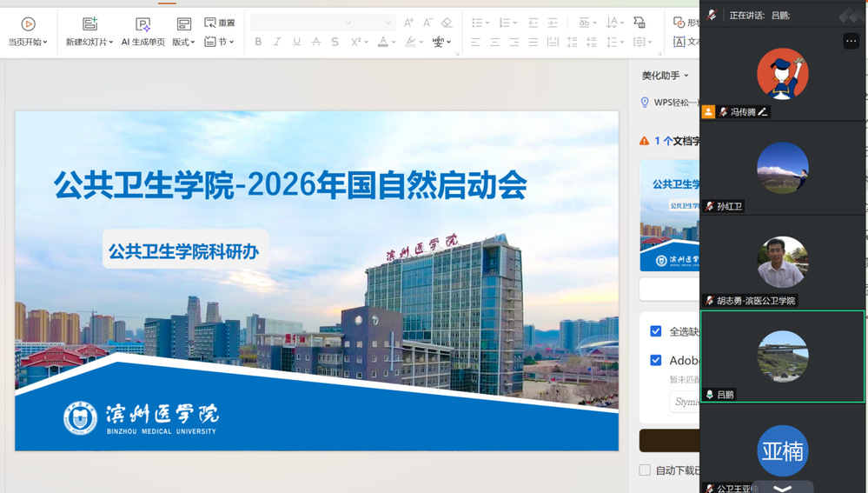Click the text box (文本框) icon
The width and height of the screenshot is (868, 493).
click(x=679, y=42)
